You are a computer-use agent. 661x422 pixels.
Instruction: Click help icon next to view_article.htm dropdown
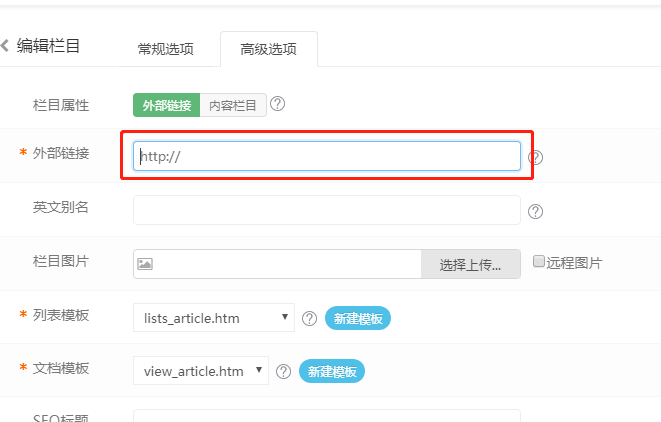(283, 371)
